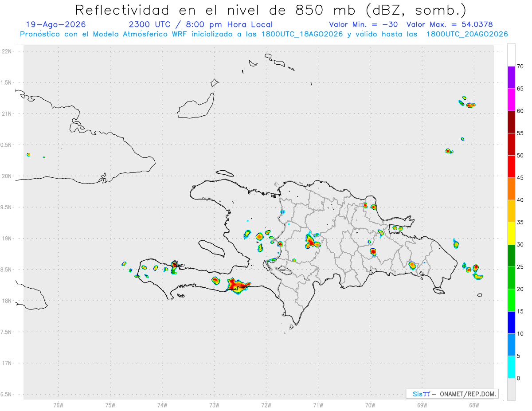Click longitude label '73W'

pyautogui.click(x=214, y=405)
